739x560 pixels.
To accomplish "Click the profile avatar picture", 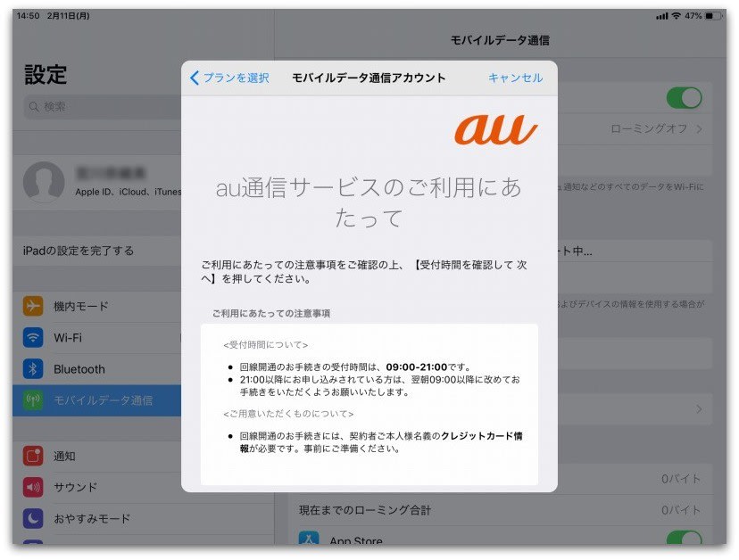I will coord(44,182).
